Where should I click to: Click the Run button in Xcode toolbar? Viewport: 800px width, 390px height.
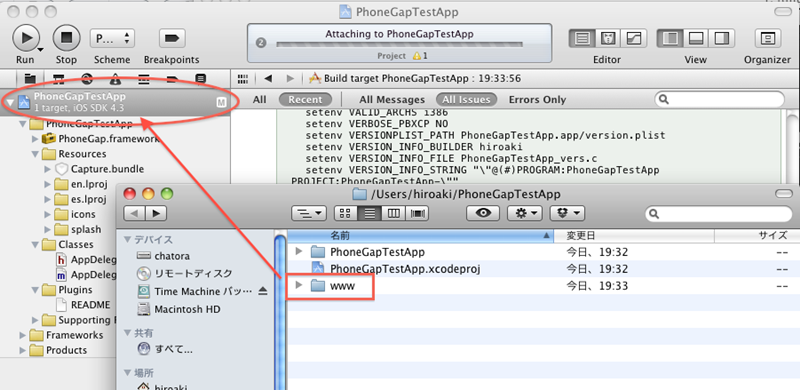pyautogui.click(x=25, y=38)
